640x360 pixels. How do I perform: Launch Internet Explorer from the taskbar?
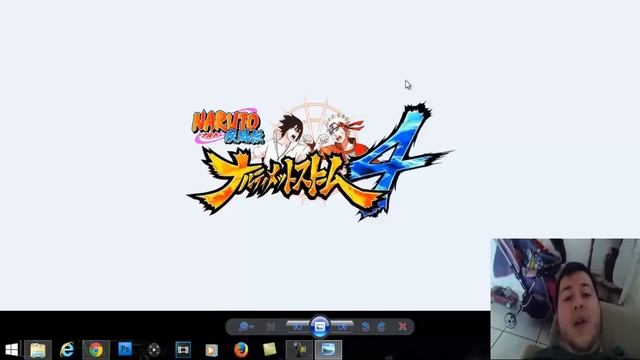(67, 350)
